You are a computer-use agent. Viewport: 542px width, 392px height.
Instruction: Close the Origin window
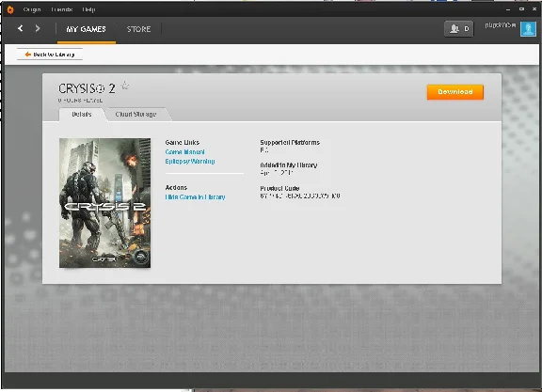point(534,9)
